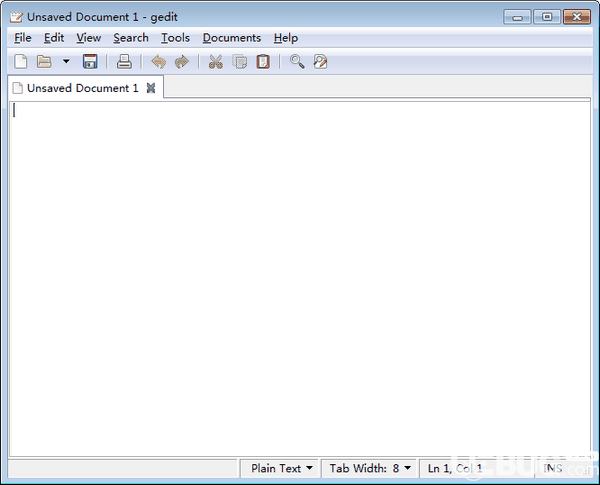Screen dimensions: 600x485
Task: Close the gedit window
Action: pos(577,17)
